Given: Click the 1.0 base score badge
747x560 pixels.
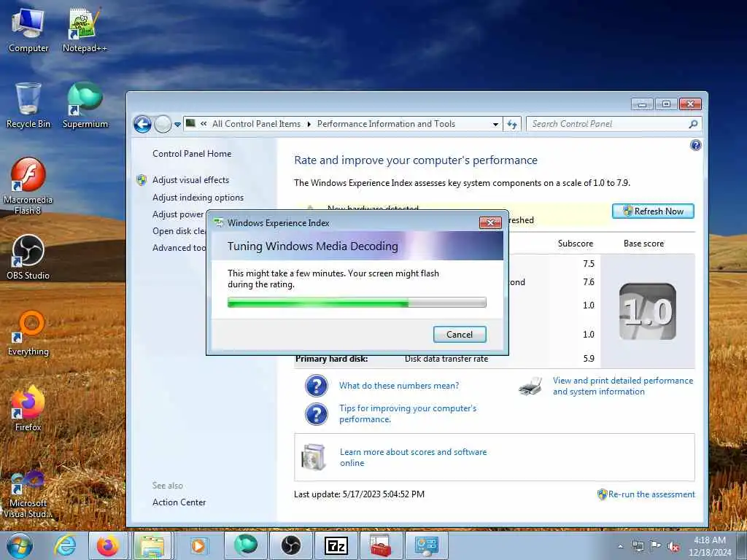Looking at the screenshot, I should [x=648, y=312].
